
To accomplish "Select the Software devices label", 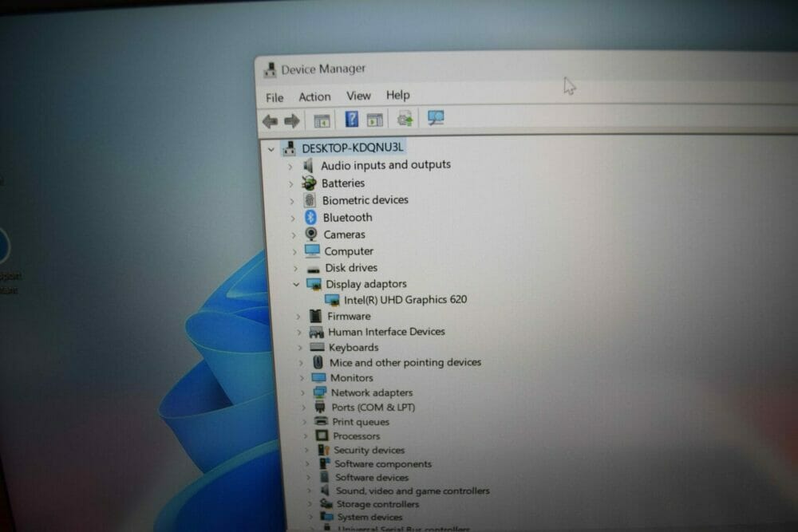I will click(372, 478).
